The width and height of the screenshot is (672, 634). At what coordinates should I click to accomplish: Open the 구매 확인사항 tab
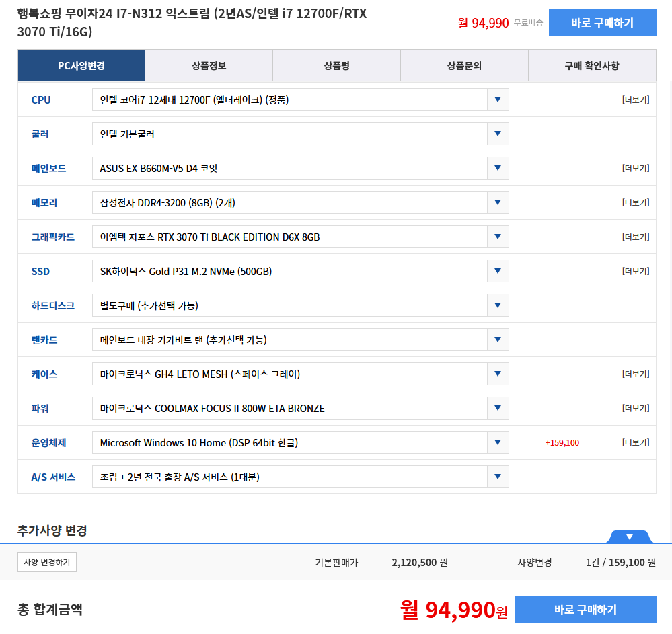coord(592,65)
